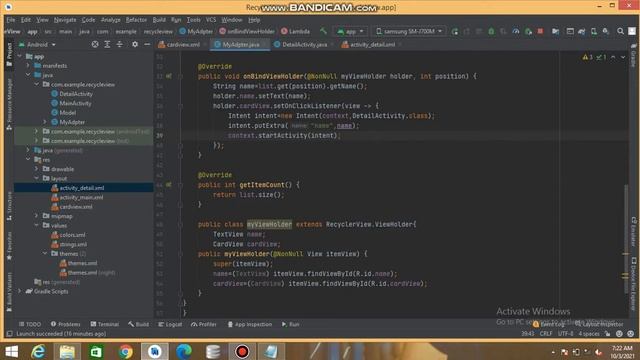This screenshot has width=640, height=360.
Task: Click override gutter icon beside onBindViewHolder
Action: point(169,76)
